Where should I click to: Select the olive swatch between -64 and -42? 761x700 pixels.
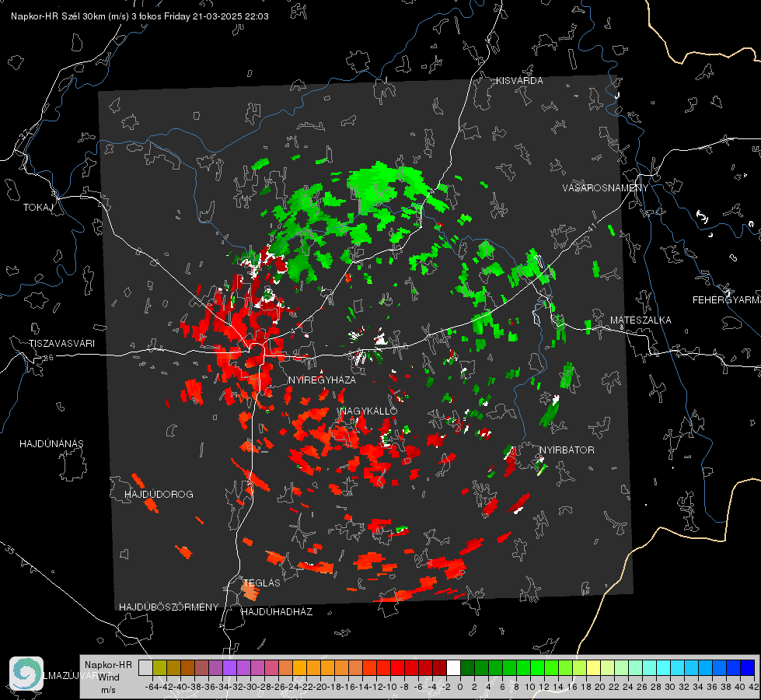click(159, 667)
